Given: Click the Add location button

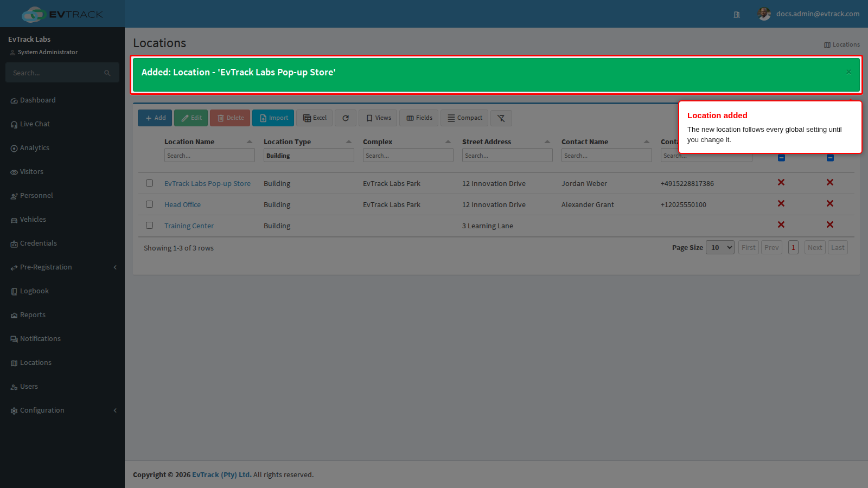Looking at the screenshot, I should (155, 118).
